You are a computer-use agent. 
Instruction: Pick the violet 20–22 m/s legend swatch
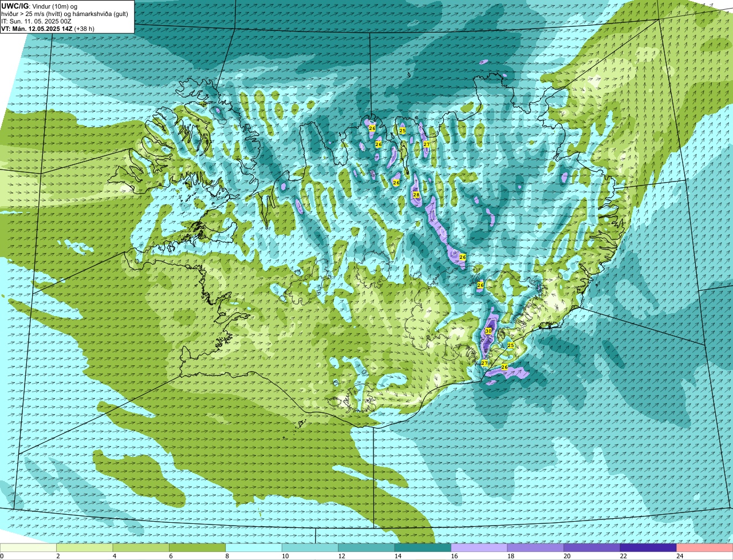point(592,547)
